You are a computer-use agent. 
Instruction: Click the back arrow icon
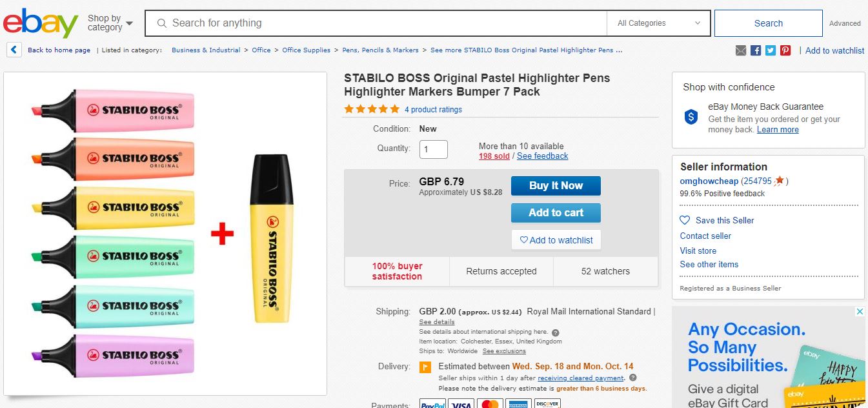pyautogui.click(x=14, y=50)
